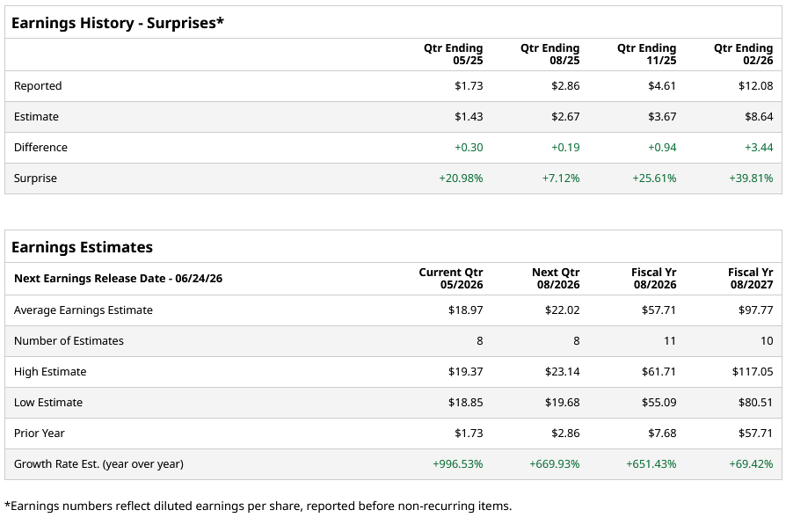This screenshot has height=532, width=786.
Task: Select the Fiscal Yr 08/2027 column header
Action: click(751, 279)
